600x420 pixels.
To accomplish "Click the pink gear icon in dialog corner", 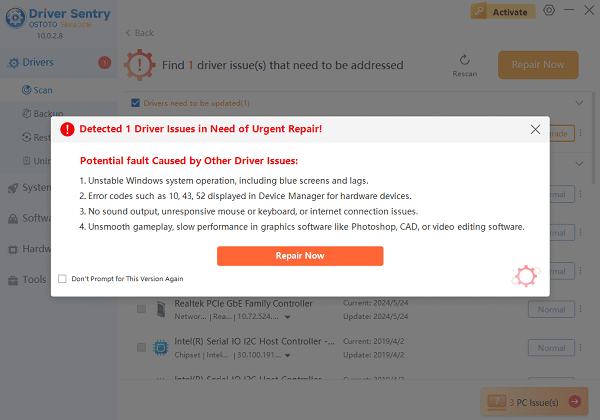I will [x=526, y=276].
